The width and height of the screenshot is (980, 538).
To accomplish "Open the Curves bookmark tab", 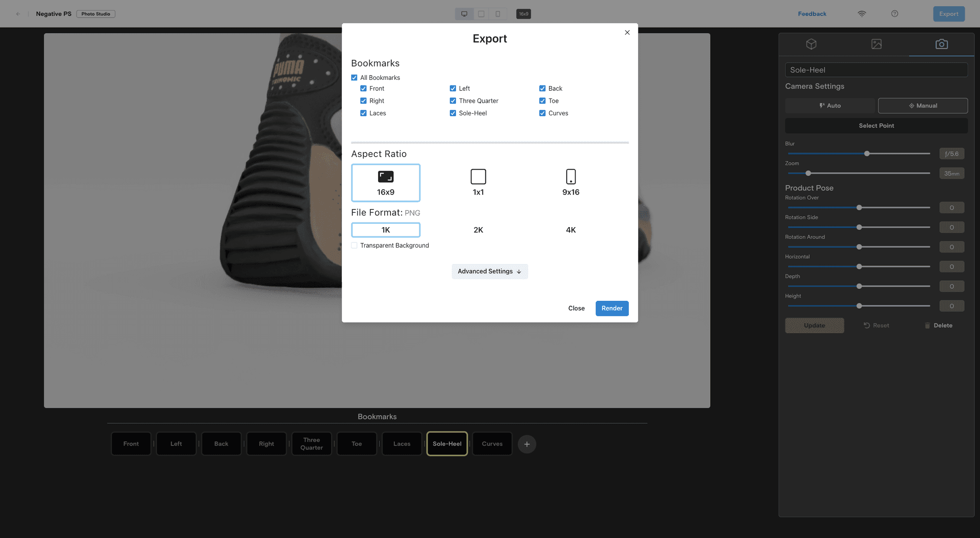I will 492,444.
